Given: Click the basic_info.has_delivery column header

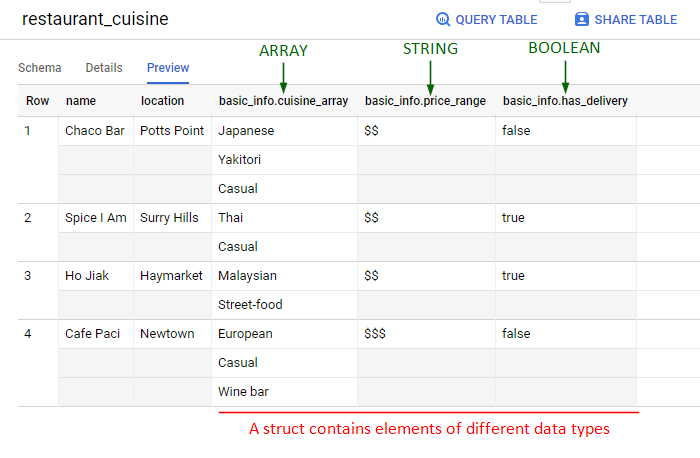Looking at the screenshot, I should pos(565,101).
